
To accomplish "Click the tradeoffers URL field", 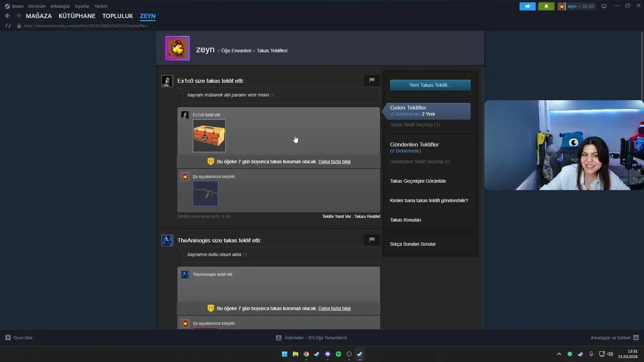I will coord(86,26).
